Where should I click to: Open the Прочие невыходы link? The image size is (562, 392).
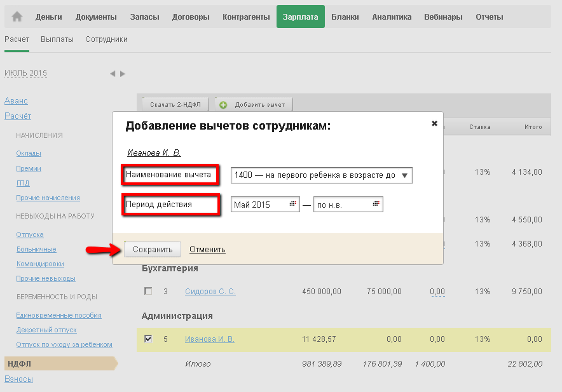pyautogui.click(x=46, y=279)
